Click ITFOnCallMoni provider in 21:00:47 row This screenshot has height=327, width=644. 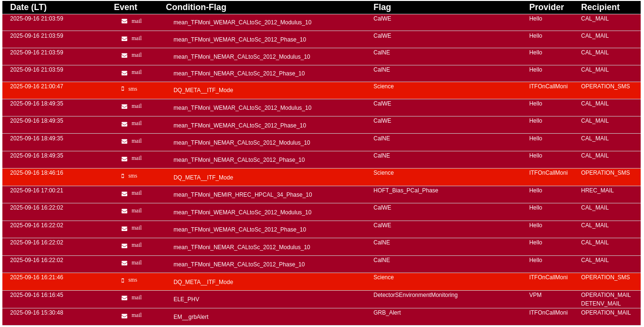548,86
